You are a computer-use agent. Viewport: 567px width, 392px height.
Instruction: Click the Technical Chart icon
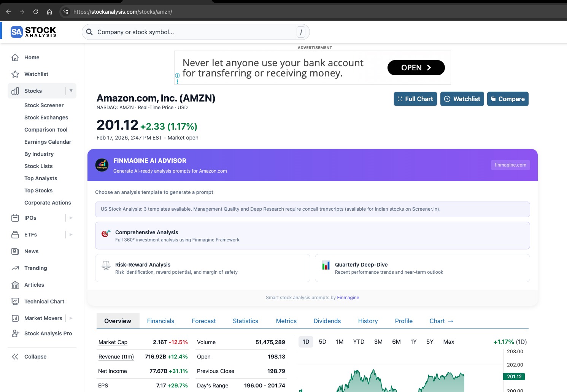[x=15, y=301]
